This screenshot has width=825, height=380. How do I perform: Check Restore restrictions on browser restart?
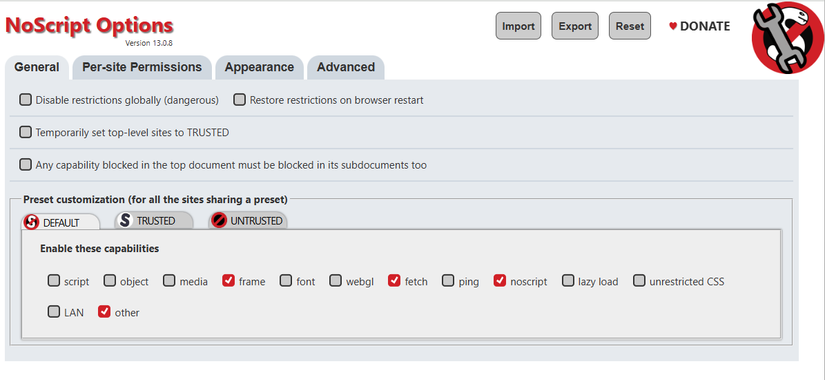[239, 100]
